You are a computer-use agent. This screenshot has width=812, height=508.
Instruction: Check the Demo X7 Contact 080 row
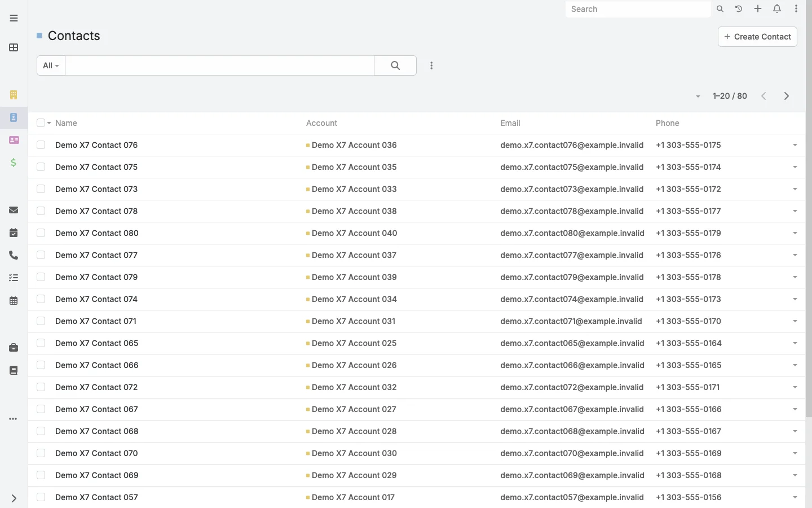pyautogui.click(x=41, y=233)
